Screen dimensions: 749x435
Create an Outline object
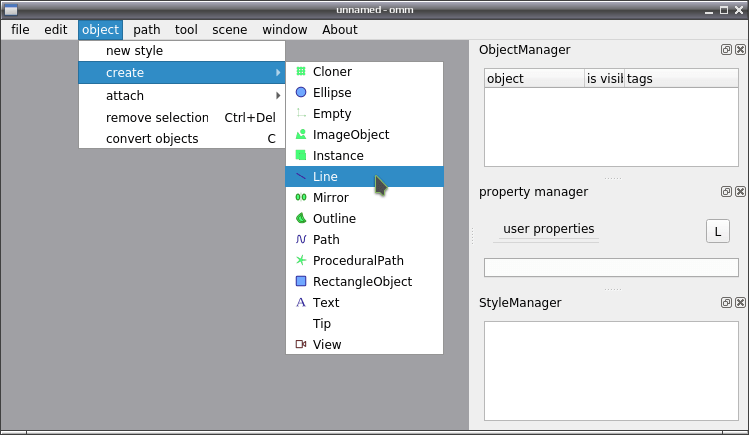[364, 219]
